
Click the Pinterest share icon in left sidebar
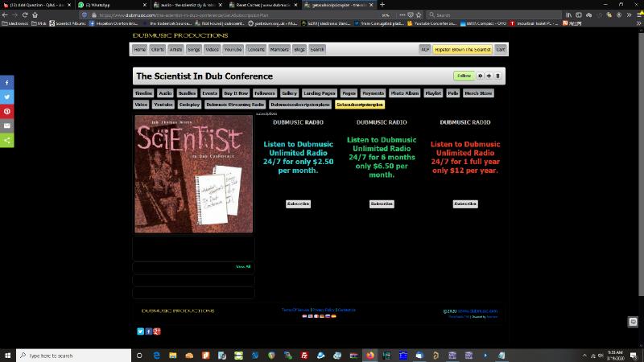pyautogui.click(x=6, y=112)
